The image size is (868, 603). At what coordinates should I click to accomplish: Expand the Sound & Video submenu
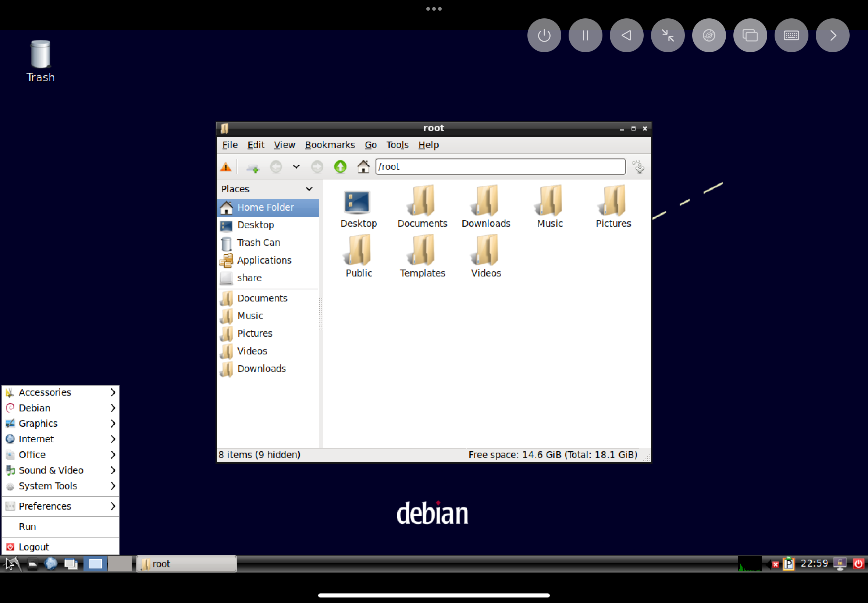(x=60, y=470)
